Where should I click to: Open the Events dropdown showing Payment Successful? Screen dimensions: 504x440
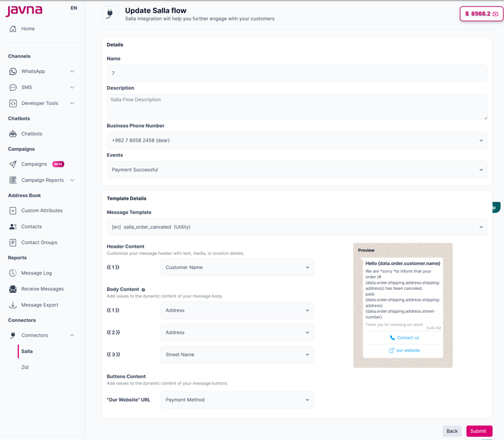[x=297, y=170]
